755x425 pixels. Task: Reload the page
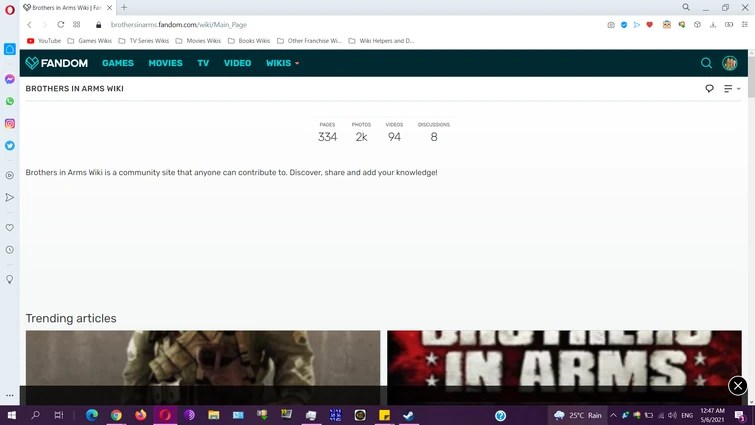point(61,25)
